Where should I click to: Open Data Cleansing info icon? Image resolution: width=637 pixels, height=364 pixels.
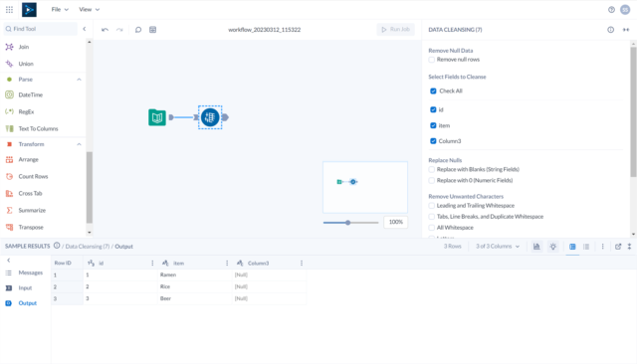[x=610, y=30]
